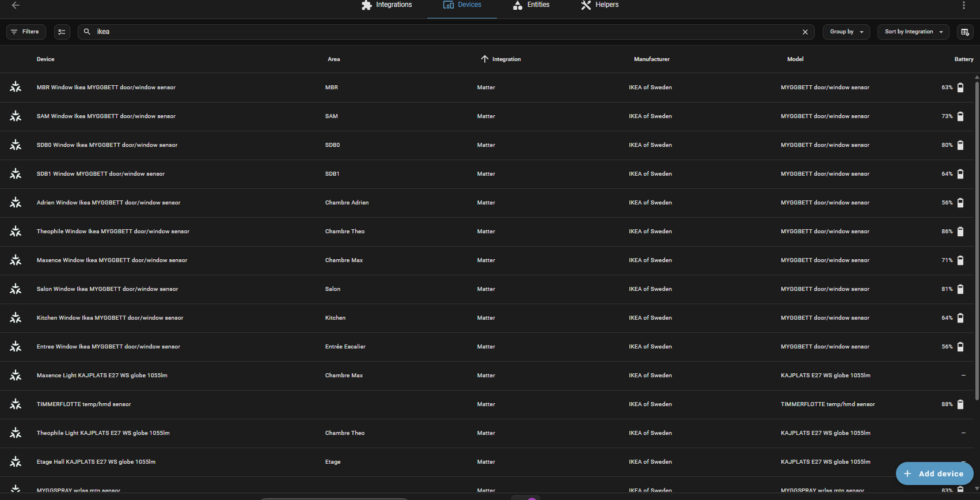
Task: Open the Filters panel
Action: [26, 32]
